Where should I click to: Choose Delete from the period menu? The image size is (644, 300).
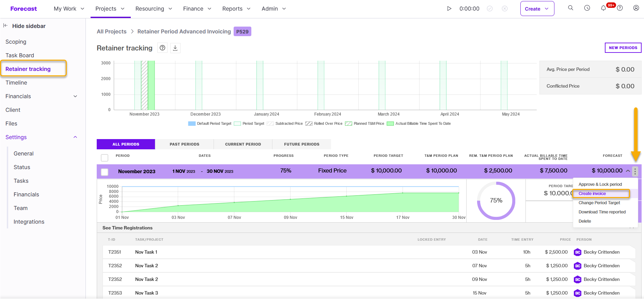pyautogui.click(x=585, y=221)
